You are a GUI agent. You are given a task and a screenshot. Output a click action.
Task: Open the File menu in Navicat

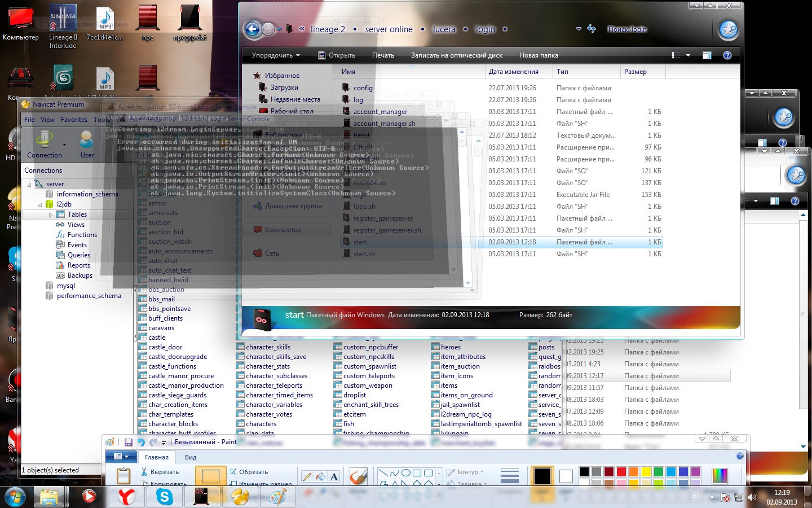coord(29,120)
